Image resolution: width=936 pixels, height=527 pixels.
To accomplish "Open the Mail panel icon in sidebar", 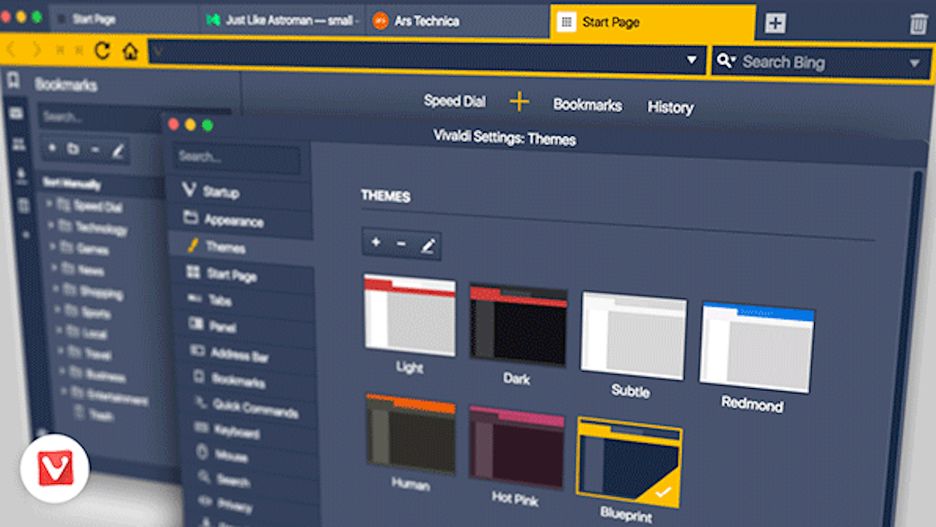I will tap(16, 113).
